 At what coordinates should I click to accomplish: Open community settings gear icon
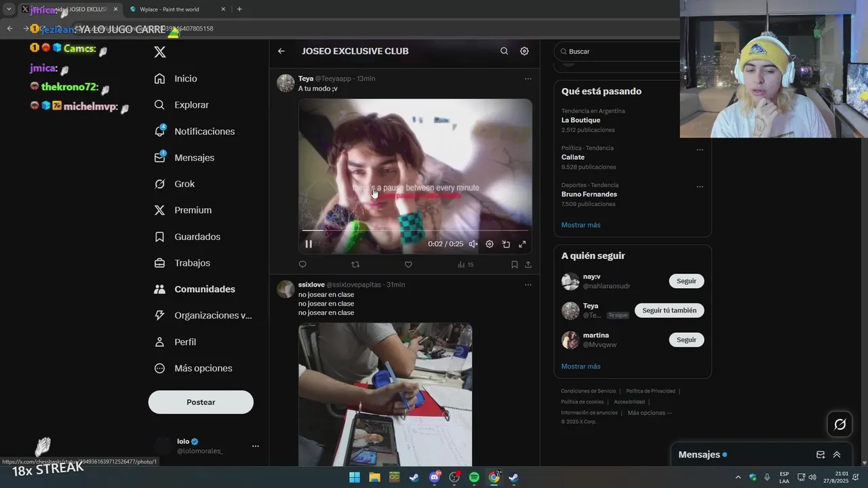click(524, 51)
